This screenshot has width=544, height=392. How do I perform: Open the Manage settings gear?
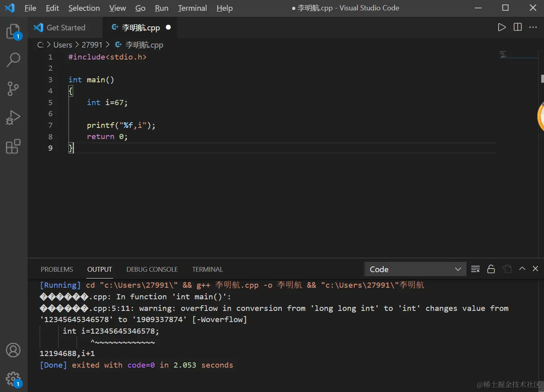[x=13, y=379]
